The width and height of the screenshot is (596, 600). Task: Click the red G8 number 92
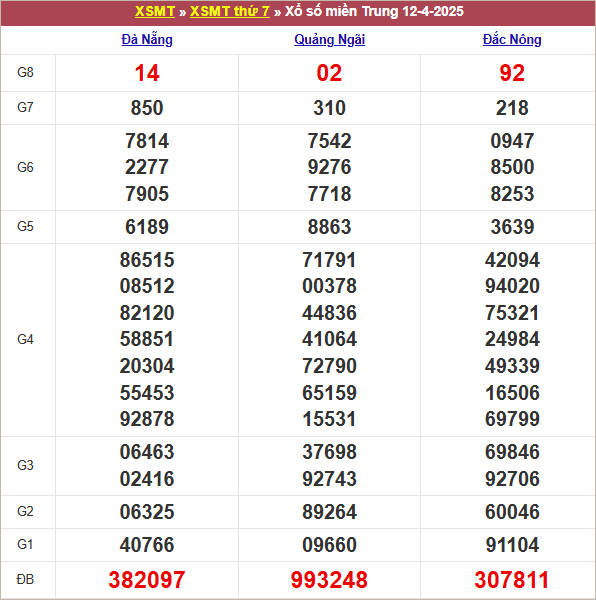512,73
